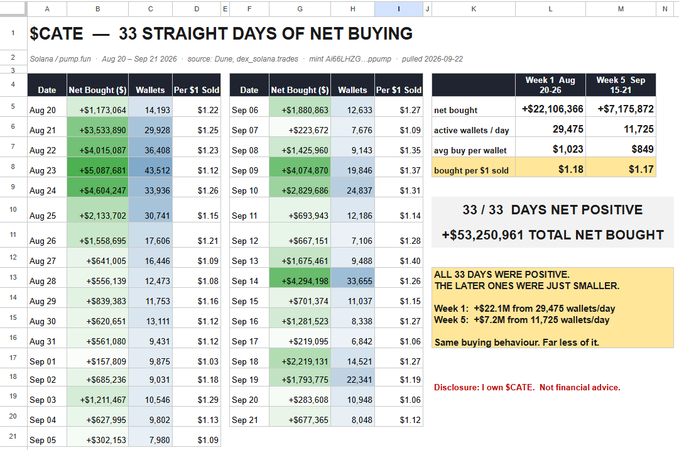Click Week 5 net bought +$7,175,872
Screen dimensions: 679x450
[621, 107]
